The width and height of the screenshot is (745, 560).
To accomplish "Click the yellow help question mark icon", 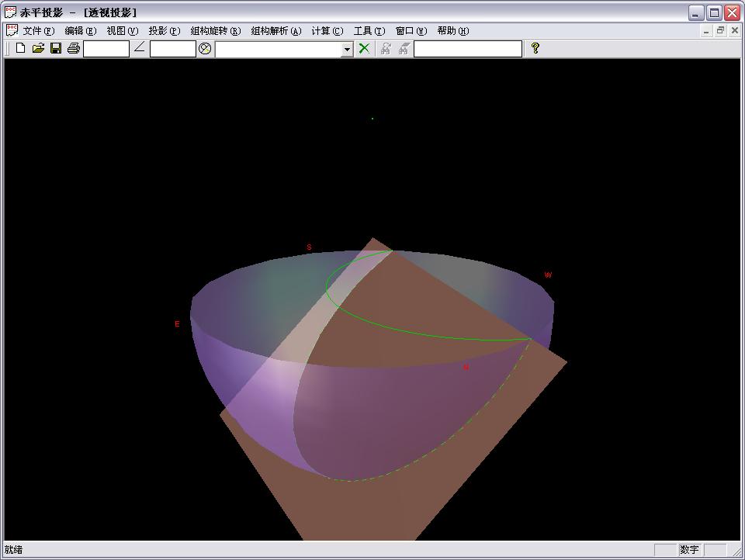I will (x=535, y=48).
